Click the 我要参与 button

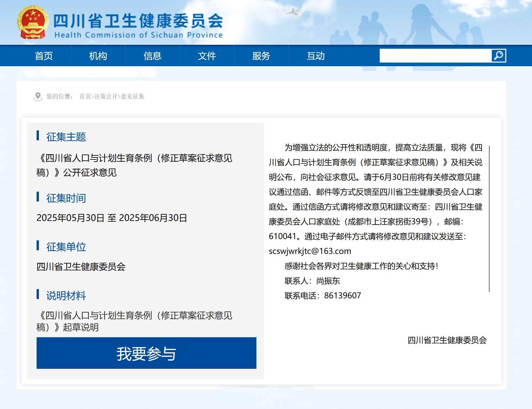click(146, 353)
